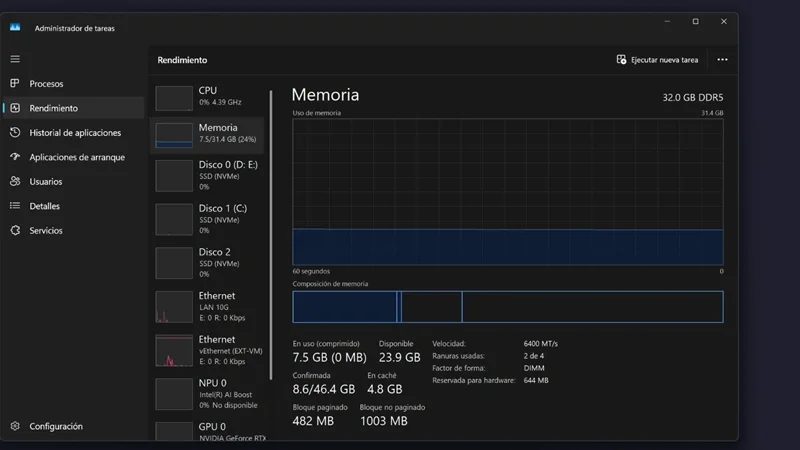
Task: Open the hamburger navigation menu
Action: click(15, 59)
